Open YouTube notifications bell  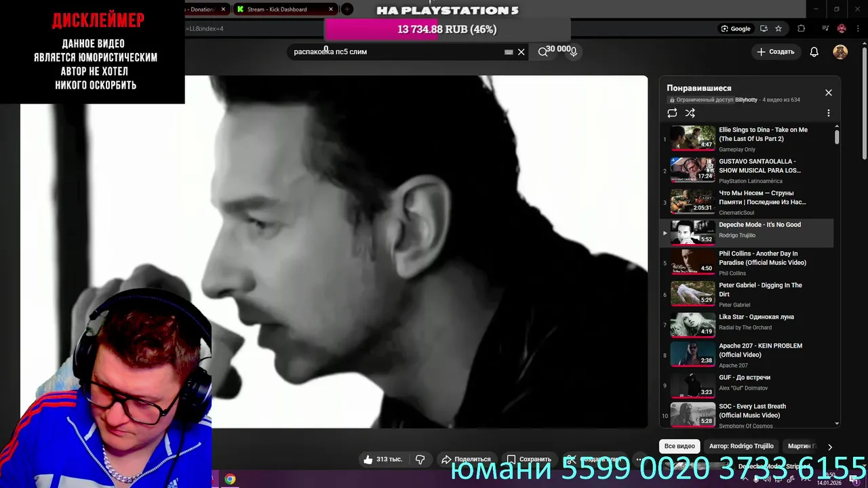[814, 52]
